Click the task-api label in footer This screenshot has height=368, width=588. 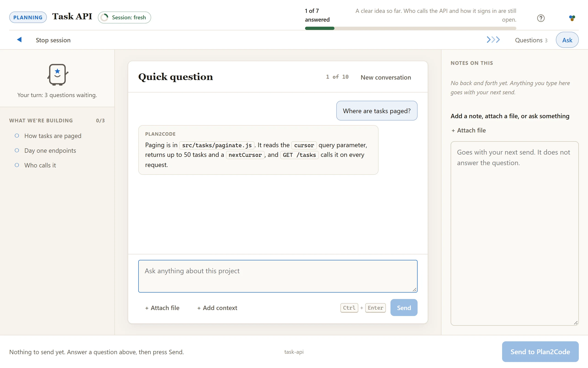click(294, 352)
